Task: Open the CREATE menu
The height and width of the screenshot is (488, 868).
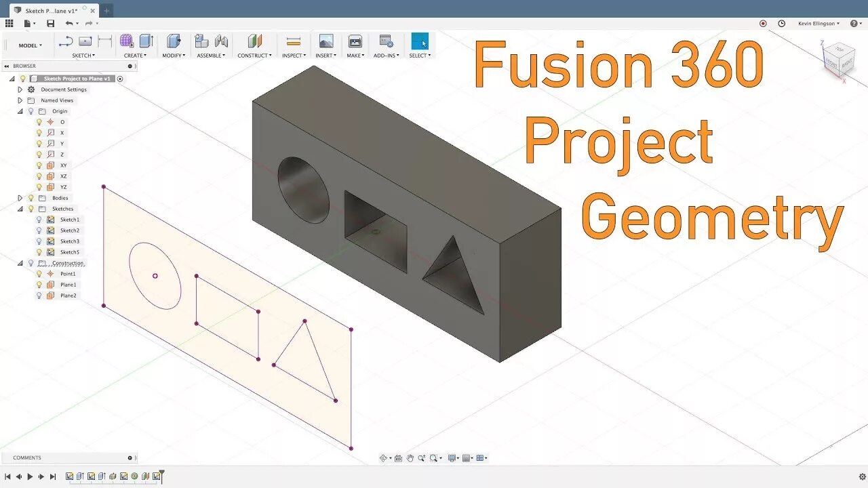Action: (135, 56)
